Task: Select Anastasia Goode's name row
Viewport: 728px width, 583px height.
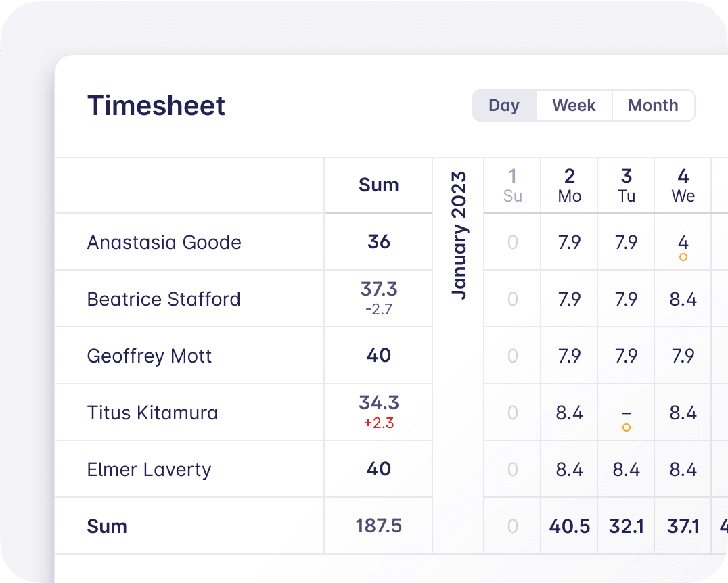Action: (x=164, y=242)
